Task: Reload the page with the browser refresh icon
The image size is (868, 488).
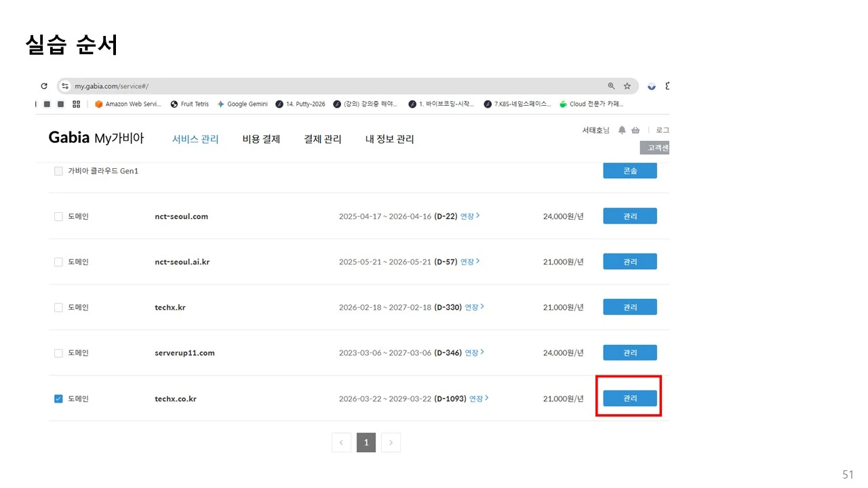Action: coord(44,86)
